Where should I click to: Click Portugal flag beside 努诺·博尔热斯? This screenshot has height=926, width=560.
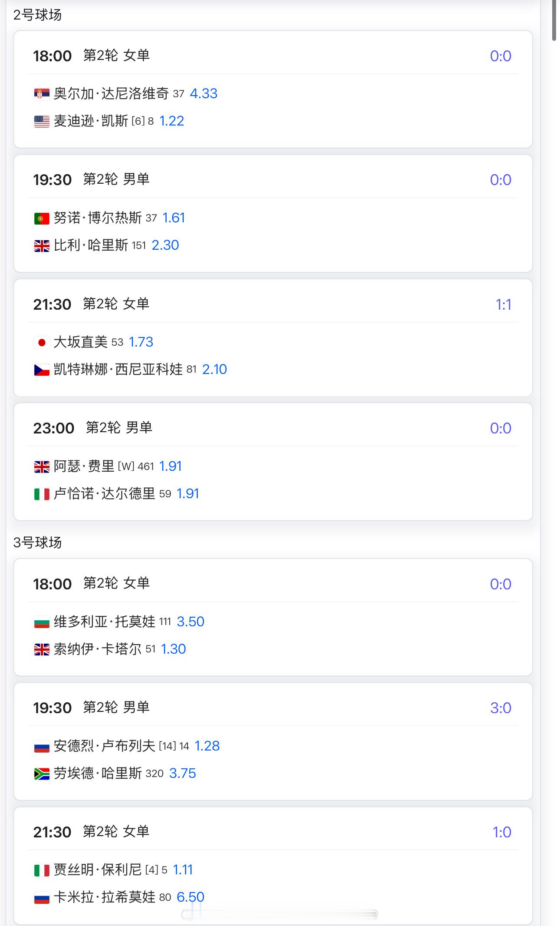pos(42,218)
